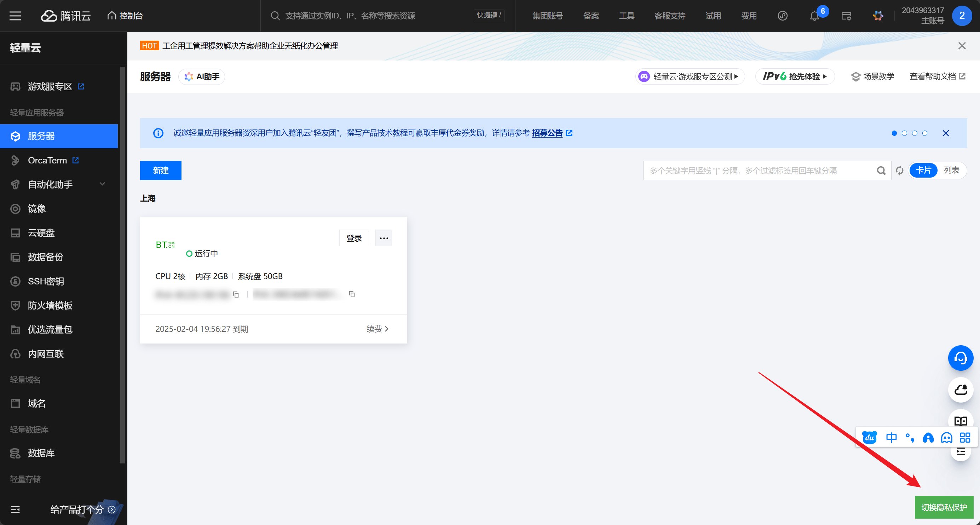This screenshot has height=525, width=980.
Task: Open the 费用 menu in top bar
Action: pos(748,16)
